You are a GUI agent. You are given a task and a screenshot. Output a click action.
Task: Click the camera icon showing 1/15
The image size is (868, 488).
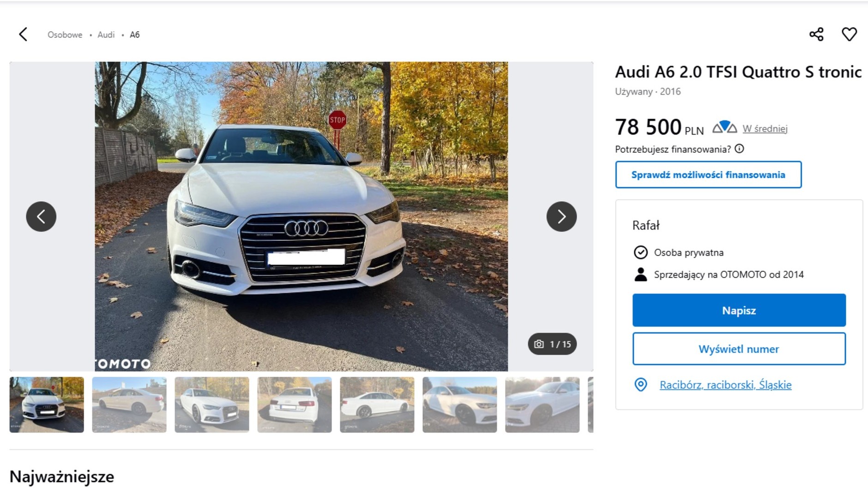[539, 344]
